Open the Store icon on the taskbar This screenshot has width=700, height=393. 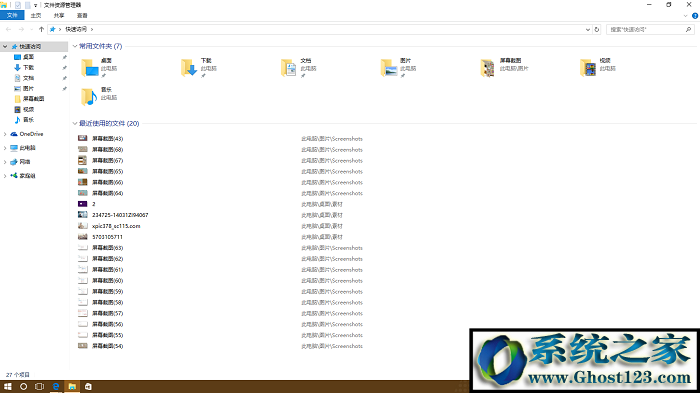88,387
